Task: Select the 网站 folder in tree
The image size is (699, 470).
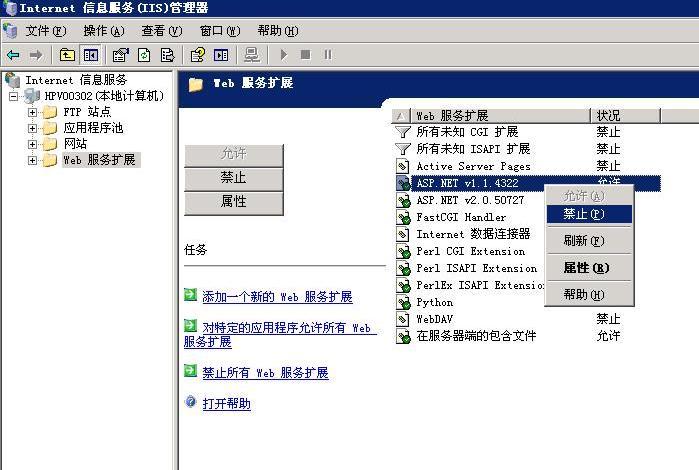Action: pyautogui.click(x=75, y=144)
